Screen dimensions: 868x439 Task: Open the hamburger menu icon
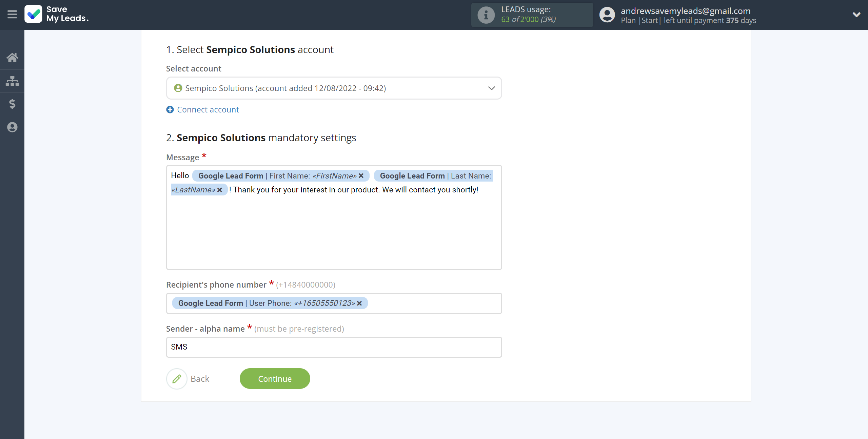(12, 14)
